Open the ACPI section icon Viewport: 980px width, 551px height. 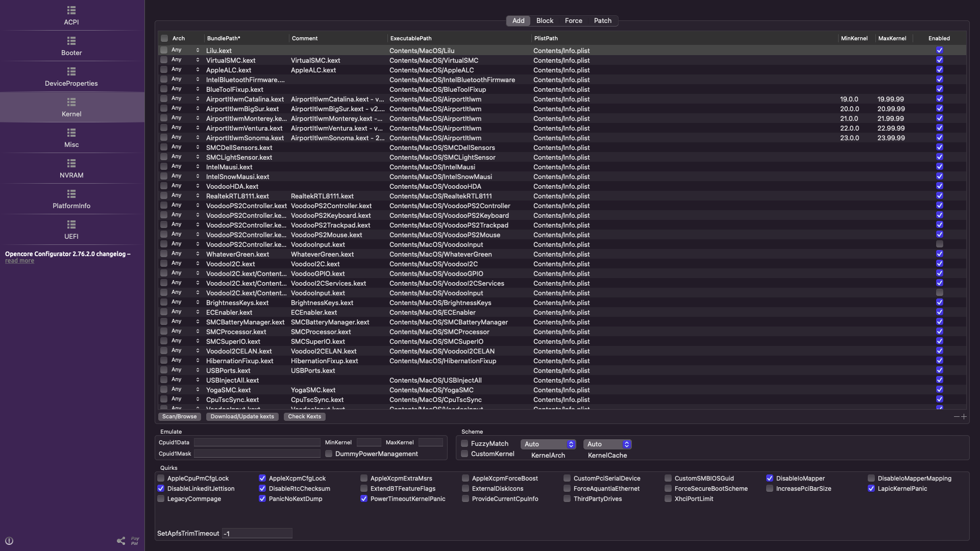[71, 10]
